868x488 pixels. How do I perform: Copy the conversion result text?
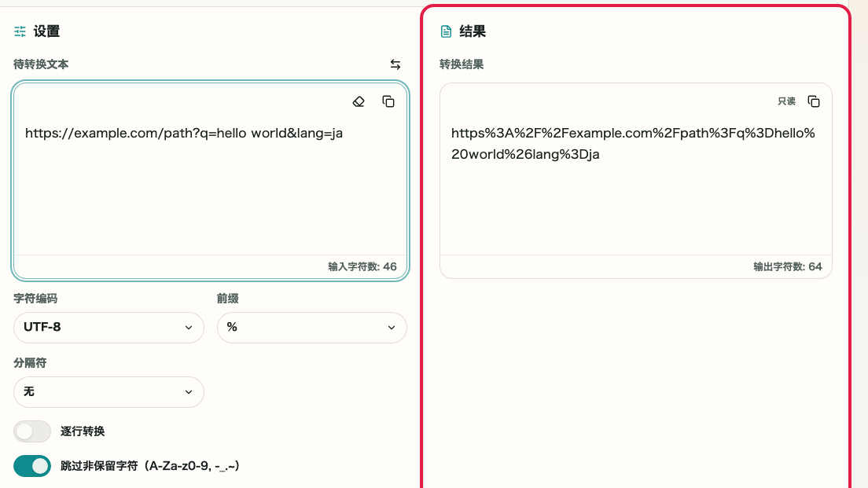click(x=814, y=102)
